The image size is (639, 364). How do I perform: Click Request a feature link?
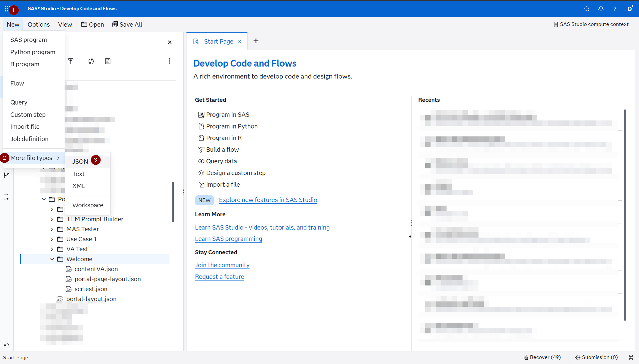219,277
